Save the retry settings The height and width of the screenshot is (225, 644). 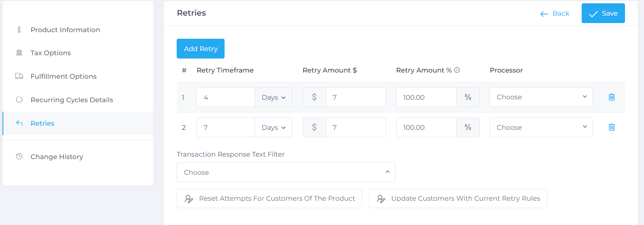[x=603, y=14]
